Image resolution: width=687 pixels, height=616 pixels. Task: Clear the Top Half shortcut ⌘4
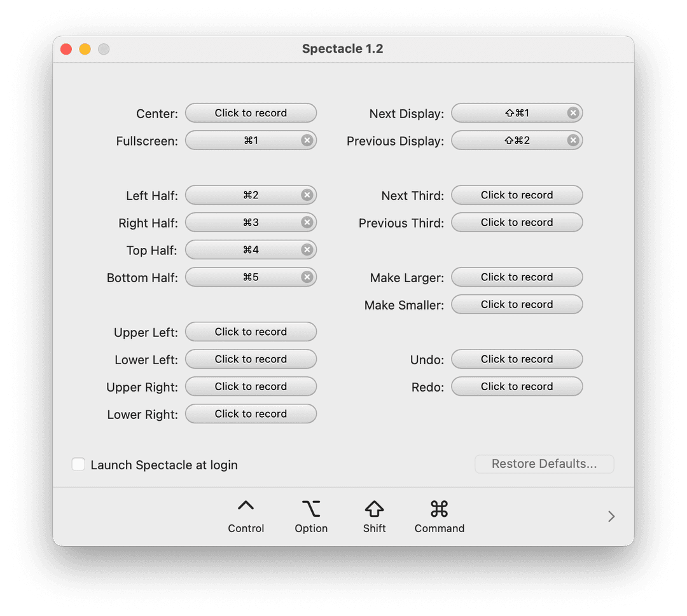[x=307, y=250]
